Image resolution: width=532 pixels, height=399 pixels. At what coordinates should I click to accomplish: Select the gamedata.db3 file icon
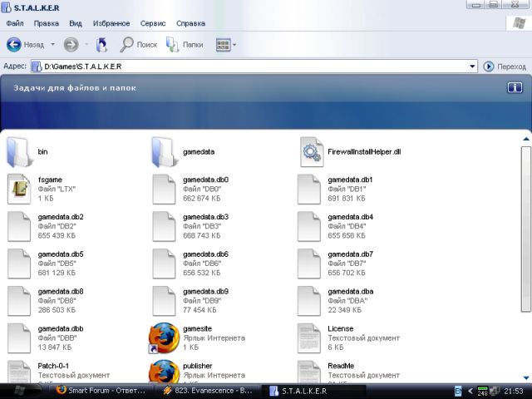[164, 226]
